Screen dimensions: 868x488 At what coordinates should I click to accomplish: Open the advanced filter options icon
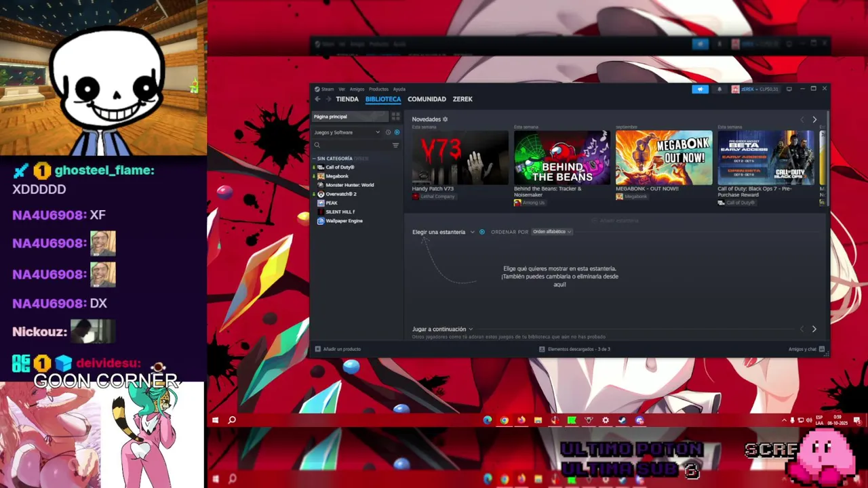click(395, 145)
